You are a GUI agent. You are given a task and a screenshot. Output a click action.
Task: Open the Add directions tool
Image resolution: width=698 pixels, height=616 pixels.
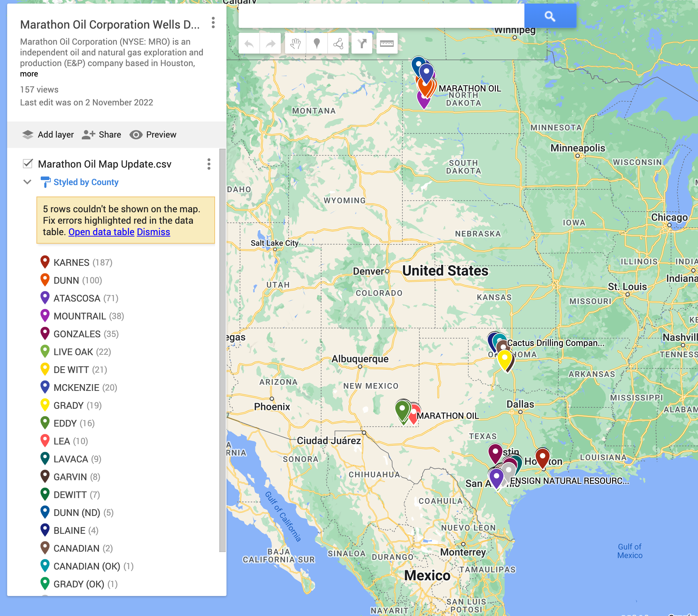click(362, 43)
